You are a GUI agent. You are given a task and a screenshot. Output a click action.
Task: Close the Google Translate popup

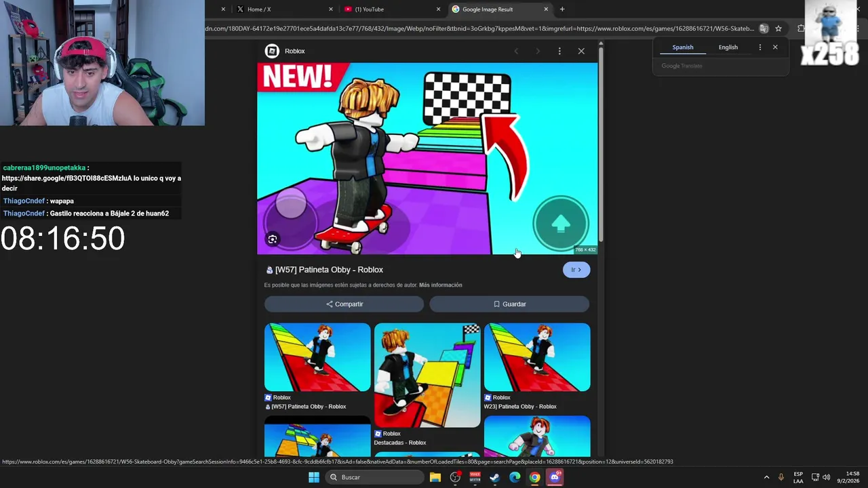775,47
